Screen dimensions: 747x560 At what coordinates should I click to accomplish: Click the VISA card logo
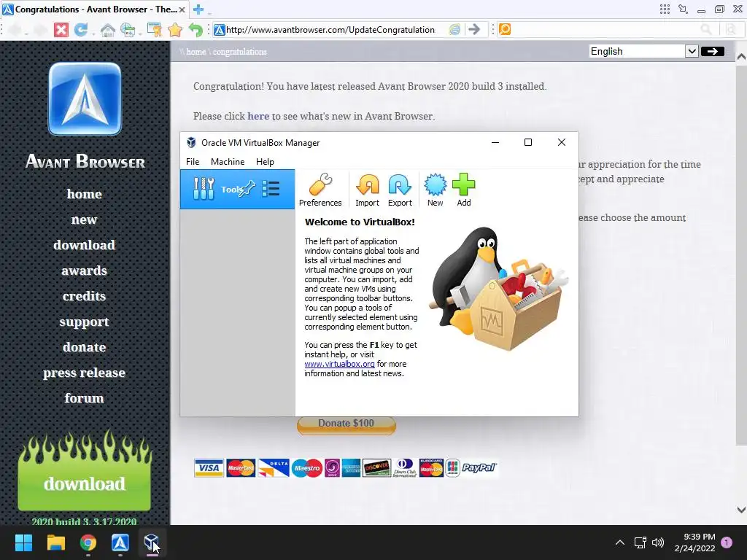[209, 468]
